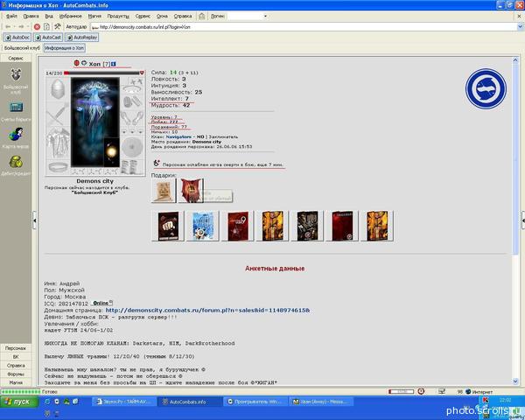Launch the AutoDoc toolbar button

coord(17,37)
